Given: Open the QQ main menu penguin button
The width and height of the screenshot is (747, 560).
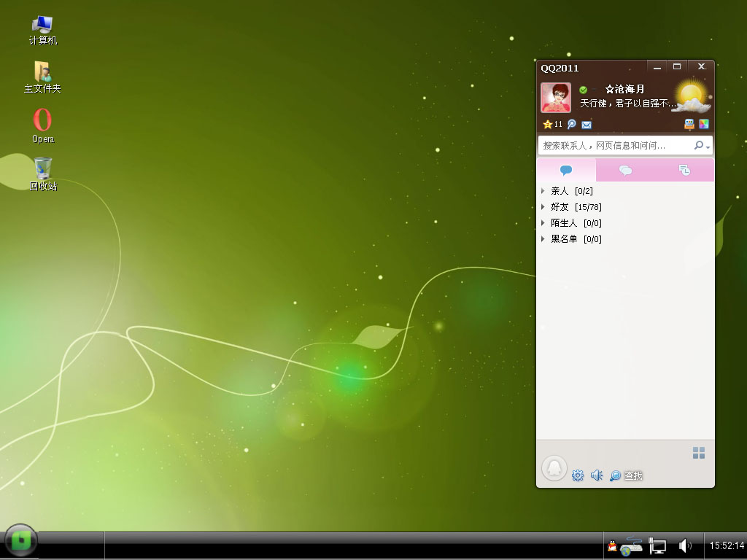Looking at the screenshot, I should [x=554, y=468].
